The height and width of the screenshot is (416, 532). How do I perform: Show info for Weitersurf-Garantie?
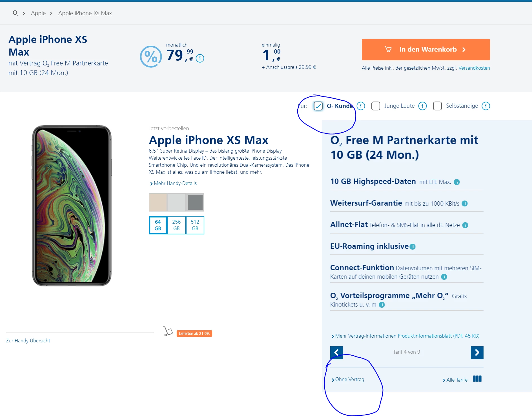(x=465, y=204)
